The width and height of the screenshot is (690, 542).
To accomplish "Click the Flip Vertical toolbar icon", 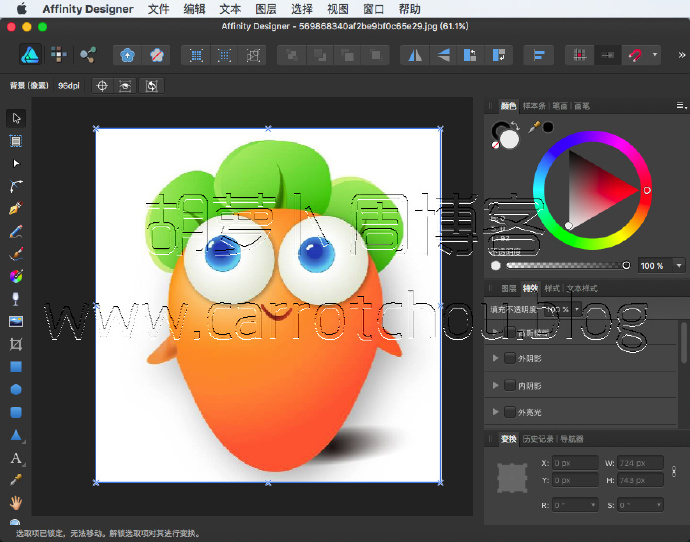I will tap(443, 55).
